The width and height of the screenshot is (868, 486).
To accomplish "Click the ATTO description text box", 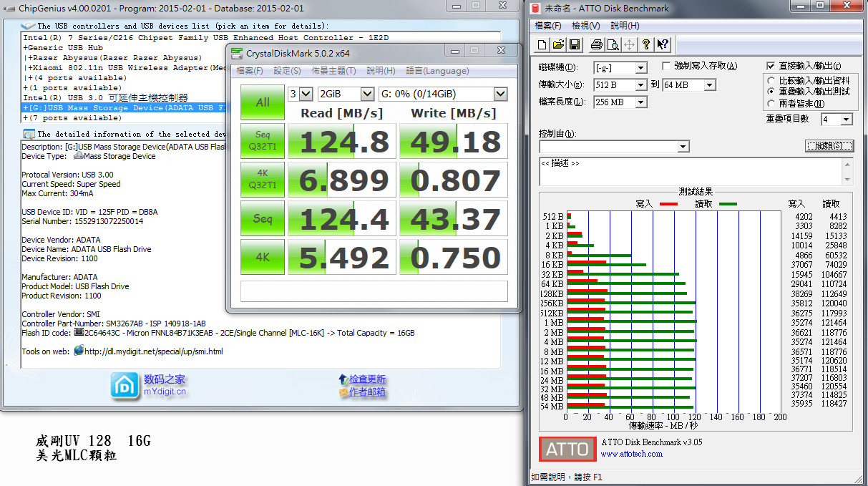I will (x=690, y=172).
